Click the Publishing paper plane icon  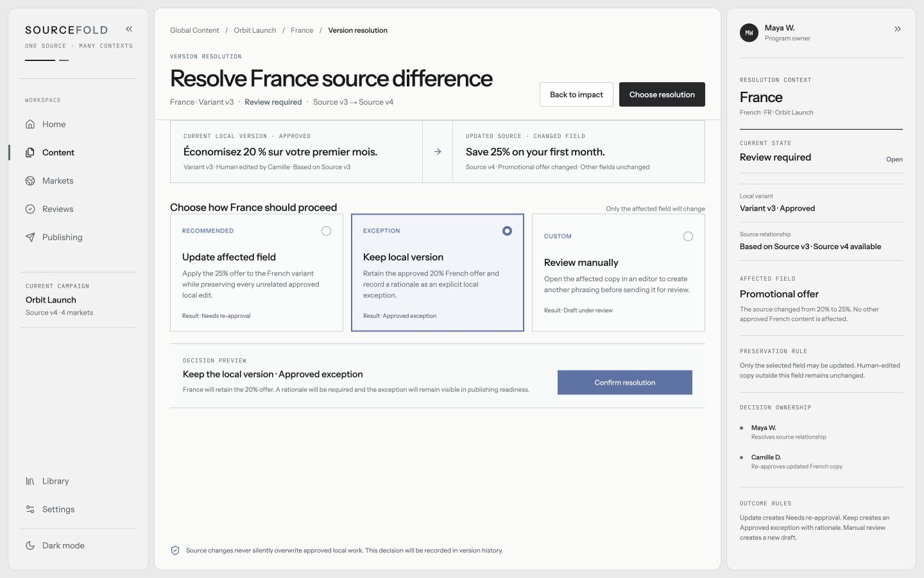coord(30,238)
